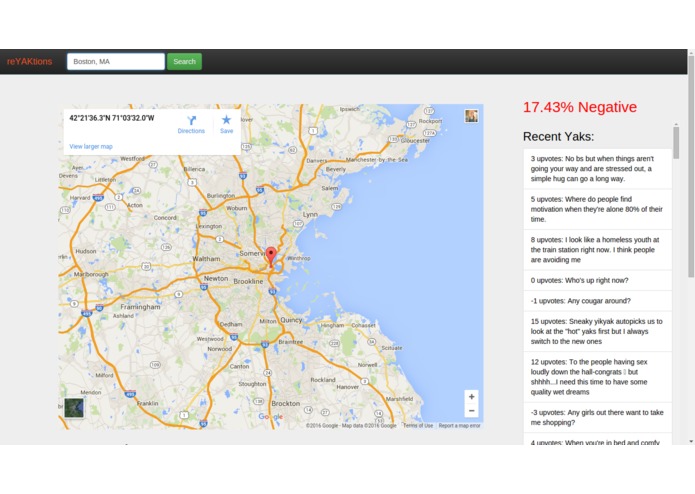Screen dimensions: 695x494
Task: Select the "Any cougar around?" yak
Action: pyautogui.click(x=597, y=301)
